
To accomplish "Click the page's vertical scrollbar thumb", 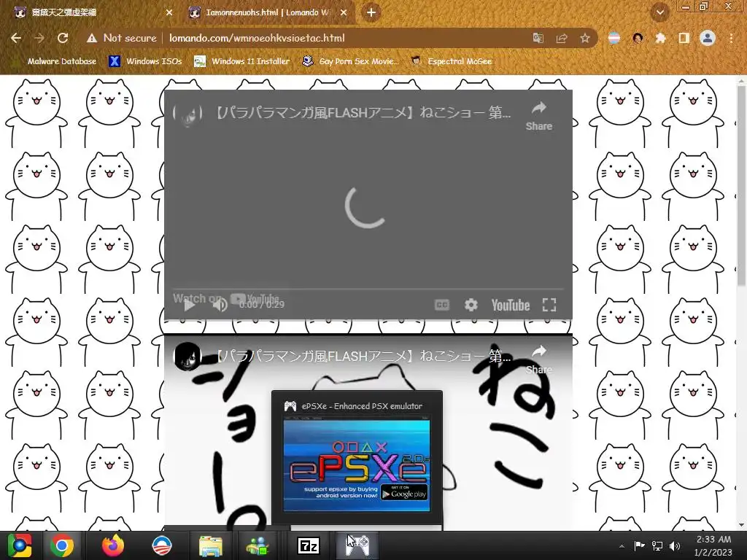I will click(741, 186).
